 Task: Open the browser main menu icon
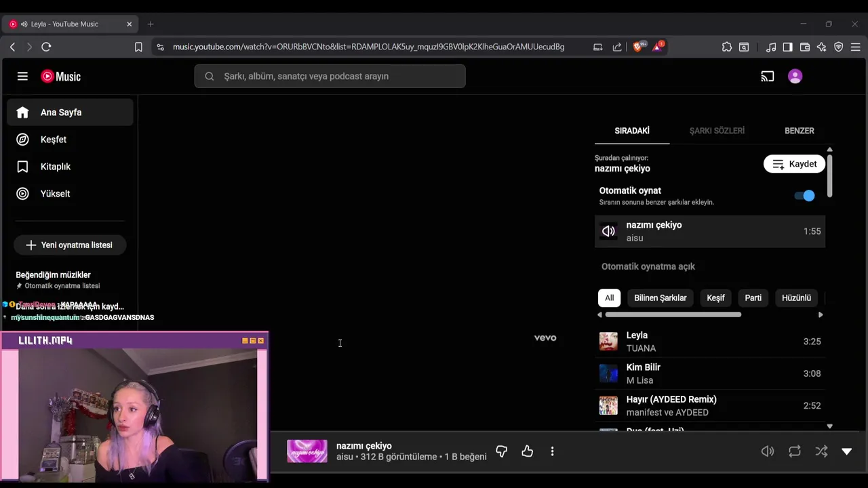click(x=856, y=47)
